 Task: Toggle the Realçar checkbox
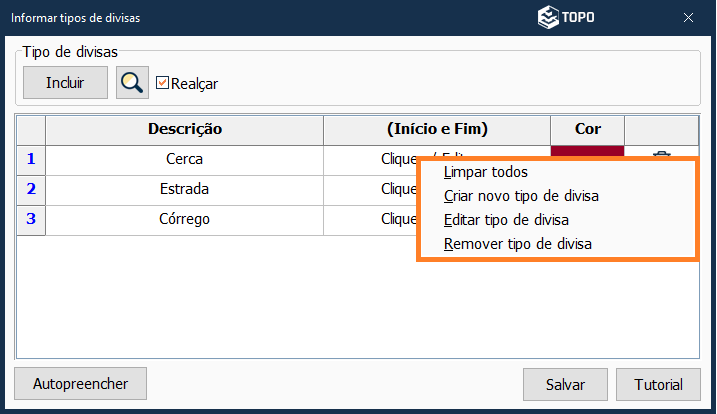coord(163,83)
